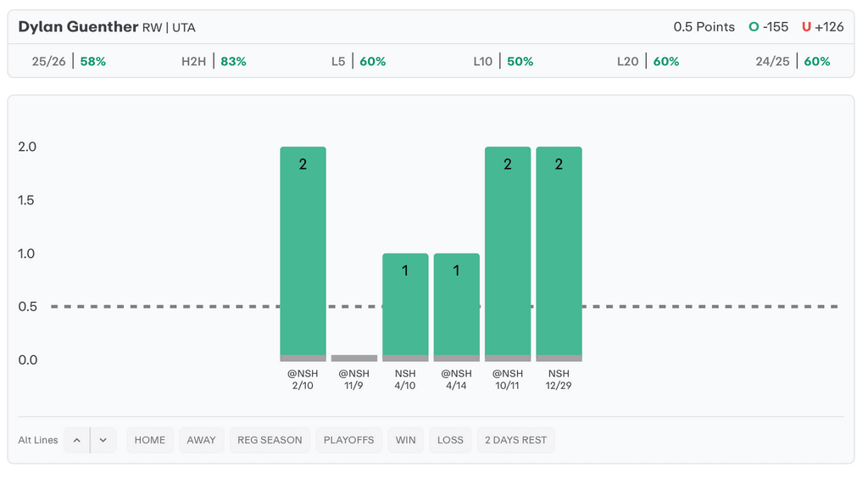The width and height of the screenshot is (868, 479).
Task: Show the L10 games split
Action: point(503,61)
